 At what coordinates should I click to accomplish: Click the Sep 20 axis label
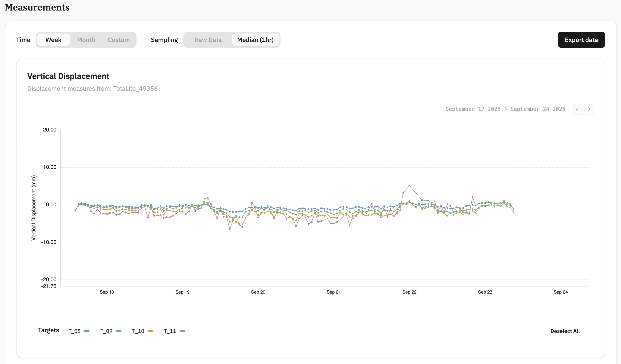[x=258, y=292]
